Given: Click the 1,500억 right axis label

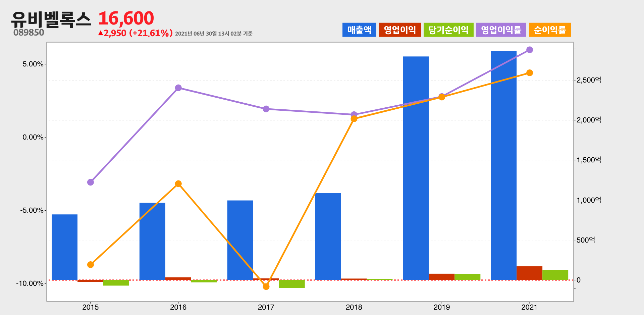Looking at the screenshot, I should pyautogui.click(x=589, y=160).
